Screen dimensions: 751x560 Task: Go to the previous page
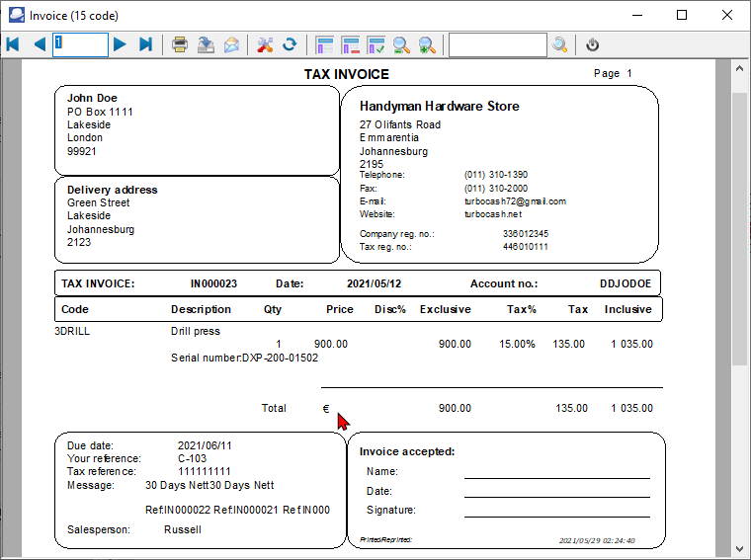39,44
